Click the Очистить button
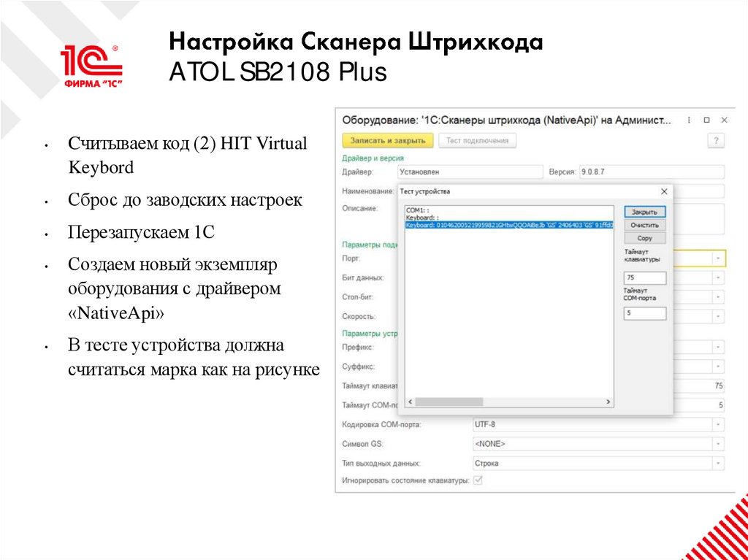Viewport: 748px width, 560px height. (x=644, y=225)
